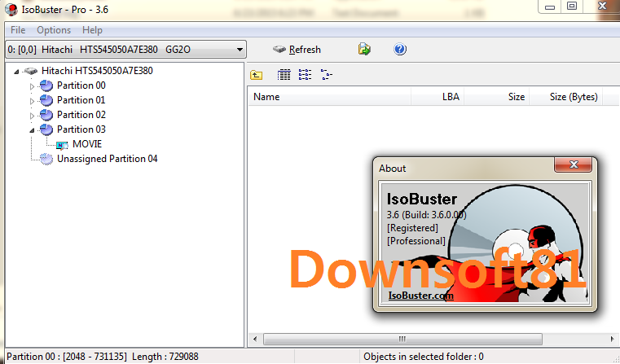Screen dimensions: 620x364
Task: Expand Partition 01 in the tree
Action: click(32, 101)
